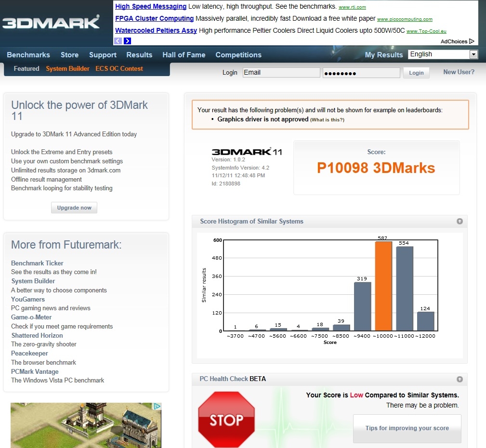
Task: Click the 'Score Histogram of Similar Systems' heading
Action: click(251, 222)
